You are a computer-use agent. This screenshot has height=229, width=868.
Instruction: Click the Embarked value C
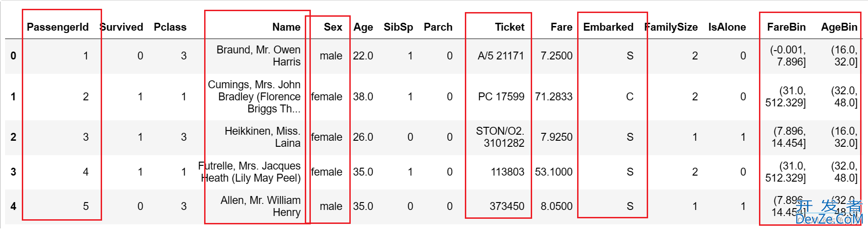click(630, 97)
